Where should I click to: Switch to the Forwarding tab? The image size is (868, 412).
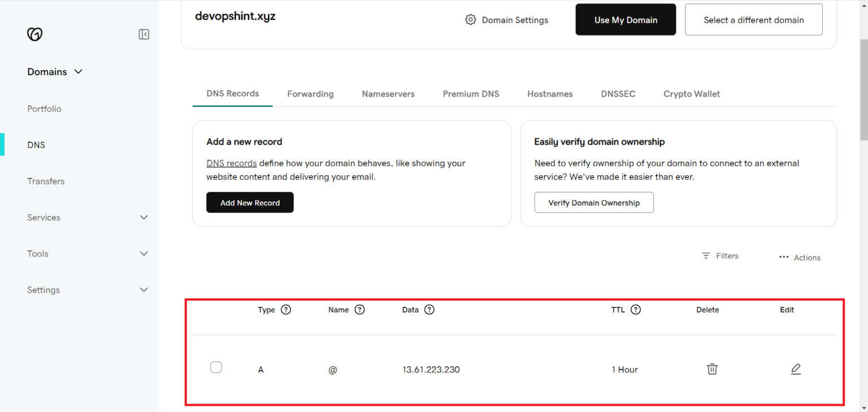tap(310, 94)
